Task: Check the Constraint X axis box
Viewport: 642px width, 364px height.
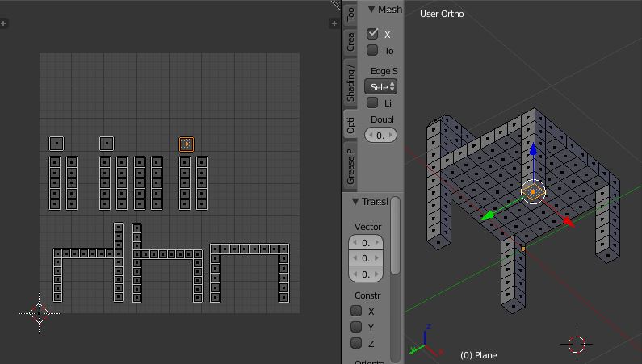Action: (x=356, y=311)
